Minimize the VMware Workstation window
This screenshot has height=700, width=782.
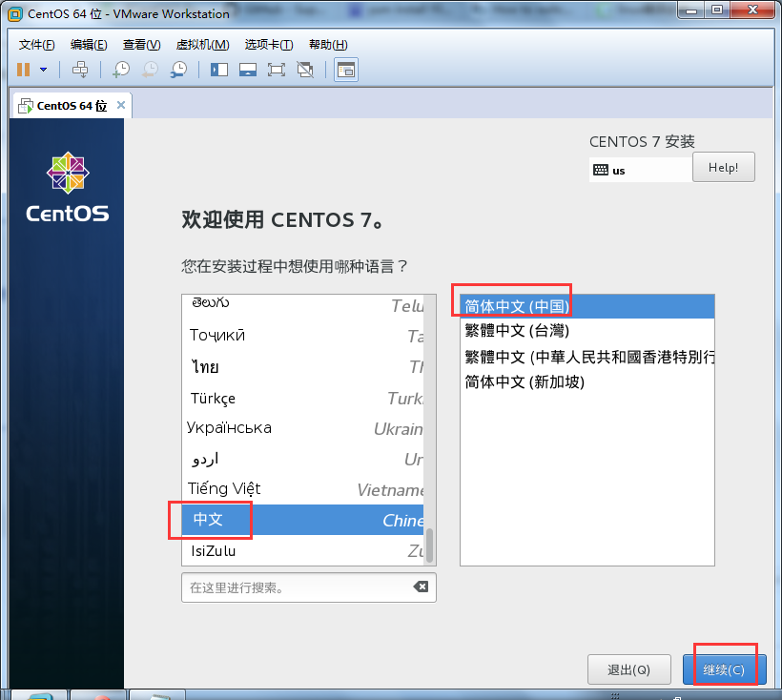pyautogui.click(x=691, y=10)
